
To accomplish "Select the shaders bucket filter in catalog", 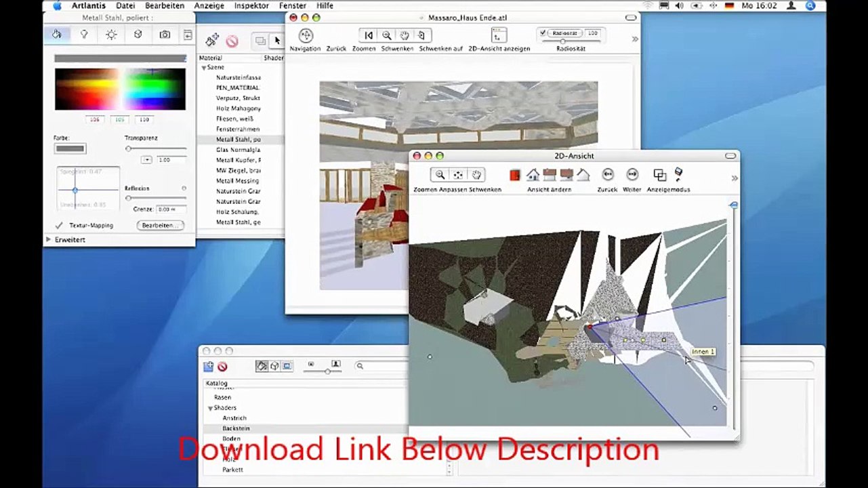I will pos(262,366).
